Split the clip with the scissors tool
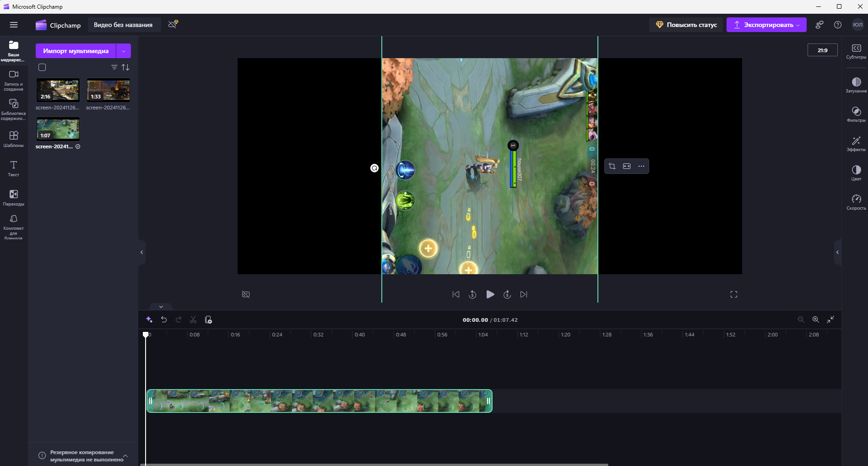The height and width of the screenshot is (466, 868). point(193,320)
